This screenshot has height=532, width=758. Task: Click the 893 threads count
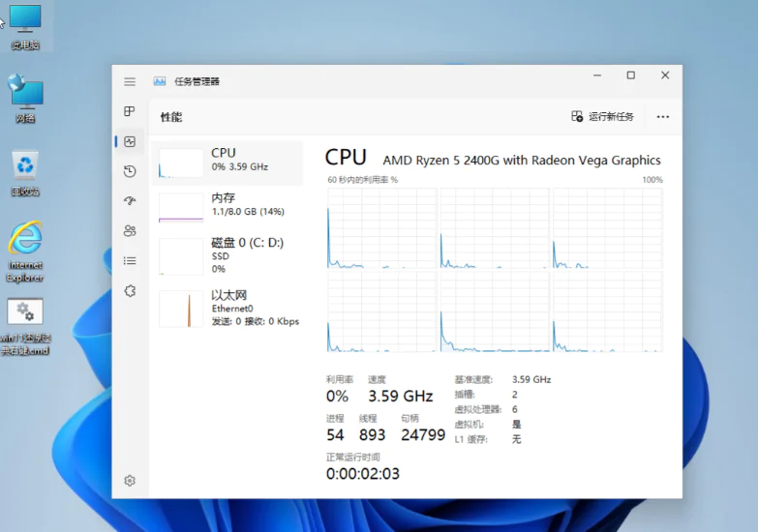click(373, 435)
